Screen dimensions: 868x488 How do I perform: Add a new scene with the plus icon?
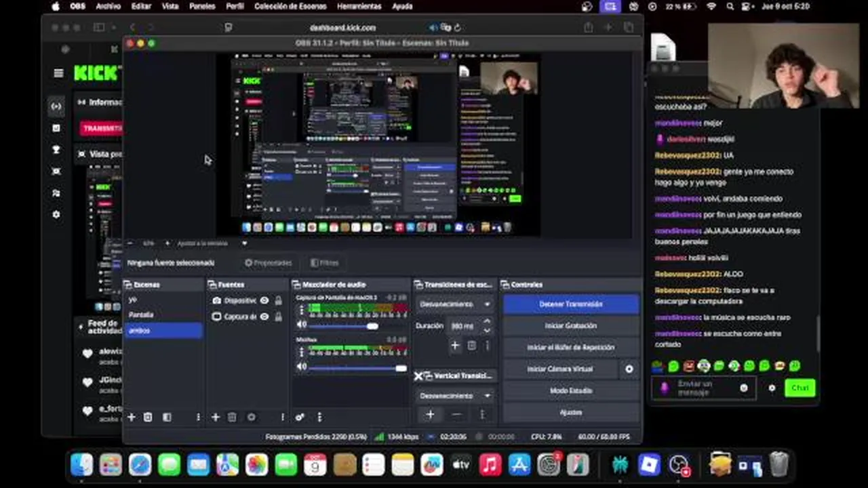[132, 418]
